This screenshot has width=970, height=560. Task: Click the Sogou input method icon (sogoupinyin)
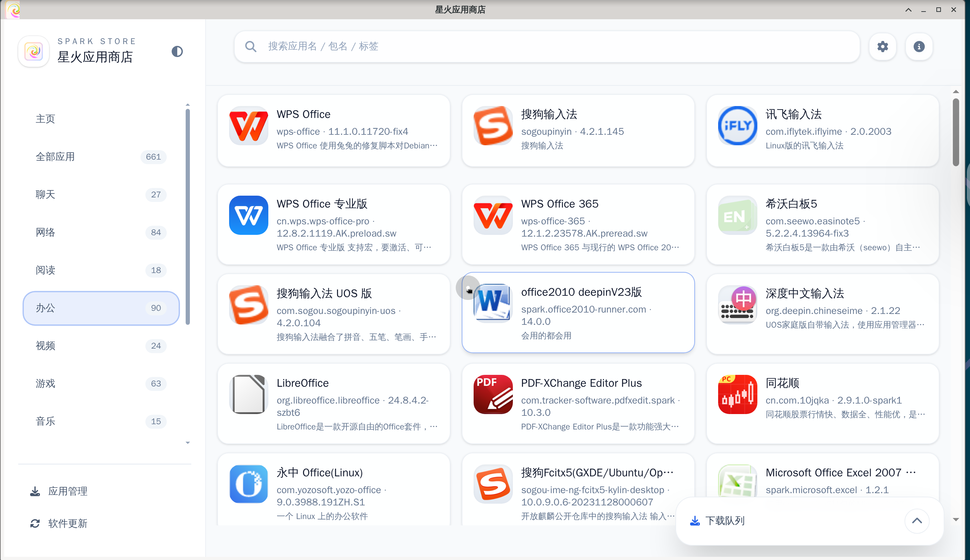(x=493, y=125)
